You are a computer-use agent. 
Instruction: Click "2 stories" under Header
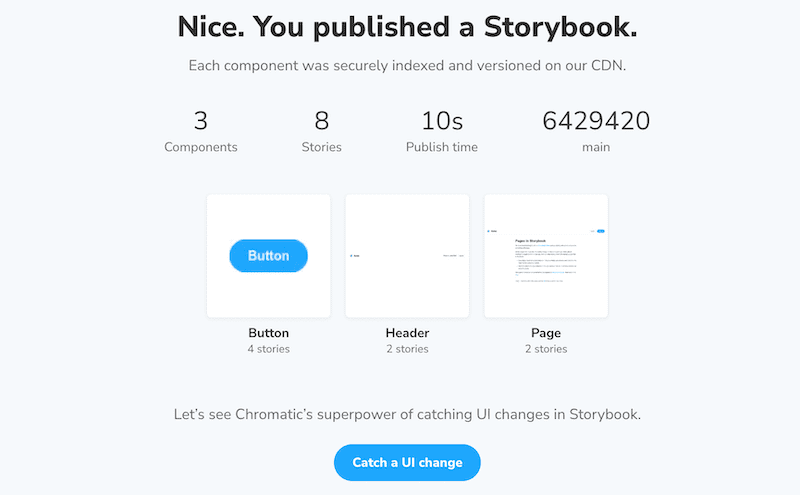tap(407, 349)
